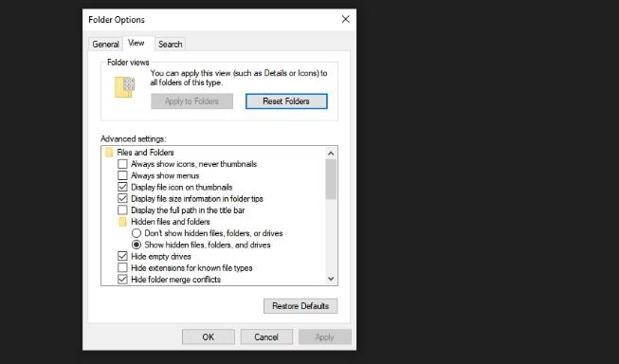The image size is (619, 364).
Task: Click the Folder Options title text
Action: coord(117,20)
